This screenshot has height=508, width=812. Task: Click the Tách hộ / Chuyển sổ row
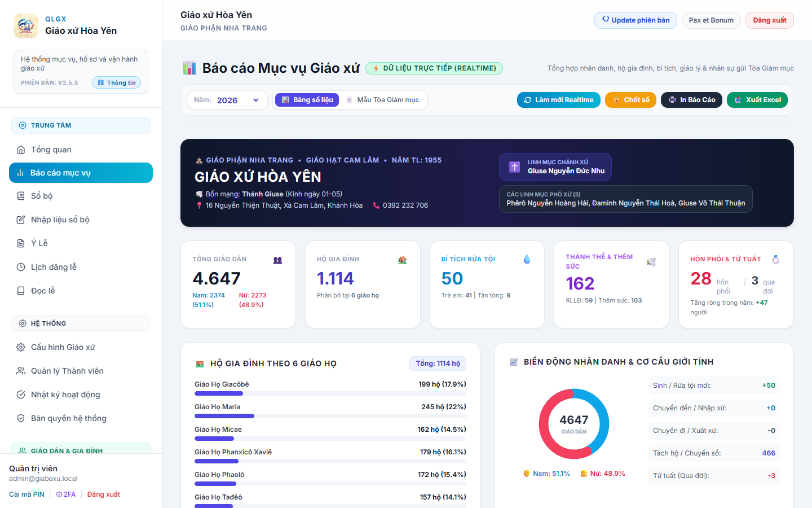tap(714, 453)
